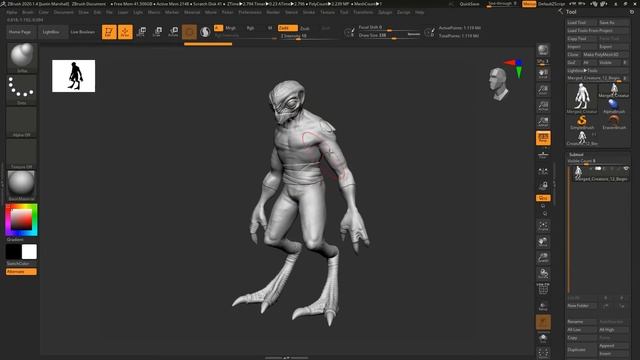
Task: Open the Brush menu
Action: click(28, 12)
